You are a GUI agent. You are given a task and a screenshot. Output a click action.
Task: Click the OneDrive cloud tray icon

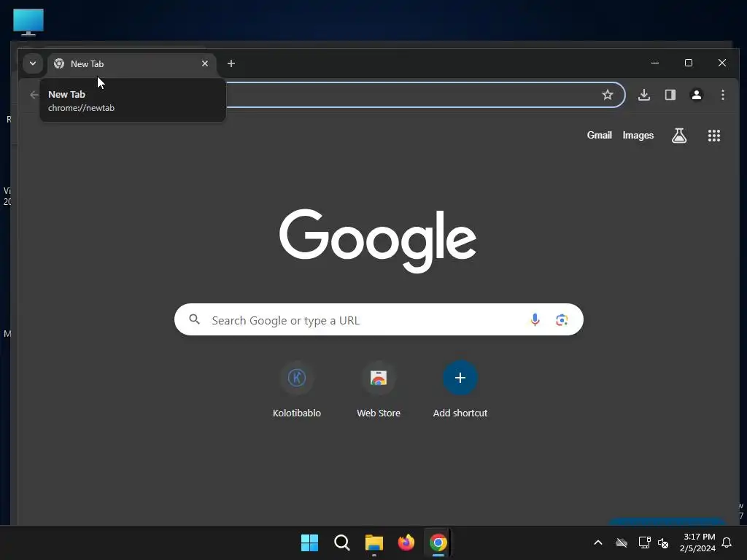pos(622,542)
